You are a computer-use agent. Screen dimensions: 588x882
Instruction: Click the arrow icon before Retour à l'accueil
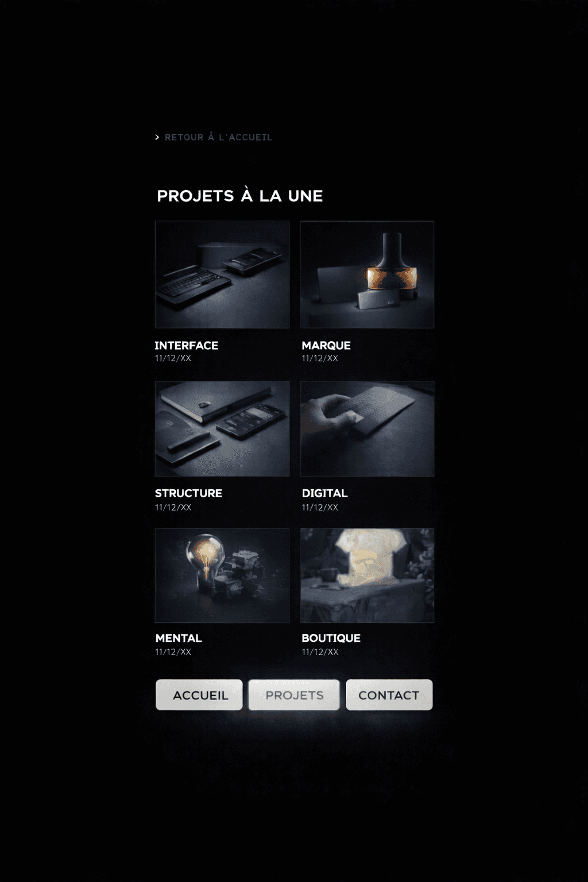click(x=157, y=137)
